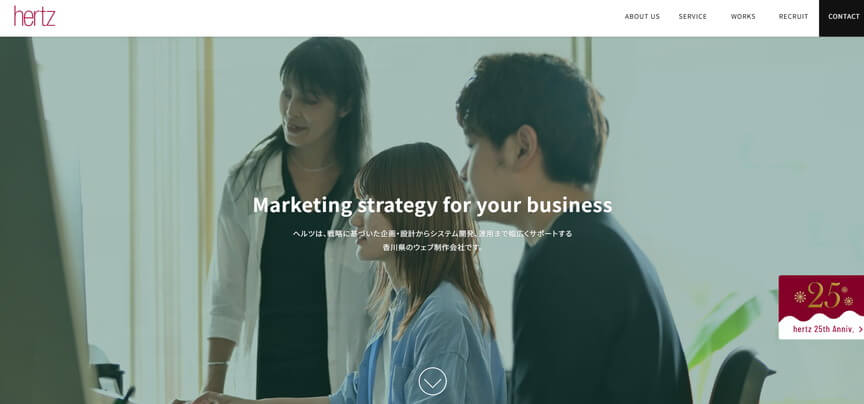
Task: Open the SERVICE page
Action: pyautogui.click(x=693, y=17)
